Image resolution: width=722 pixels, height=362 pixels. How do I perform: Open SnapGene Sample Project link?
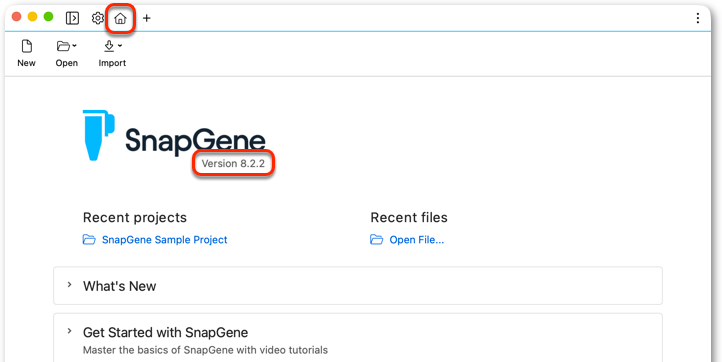point(164,240)
